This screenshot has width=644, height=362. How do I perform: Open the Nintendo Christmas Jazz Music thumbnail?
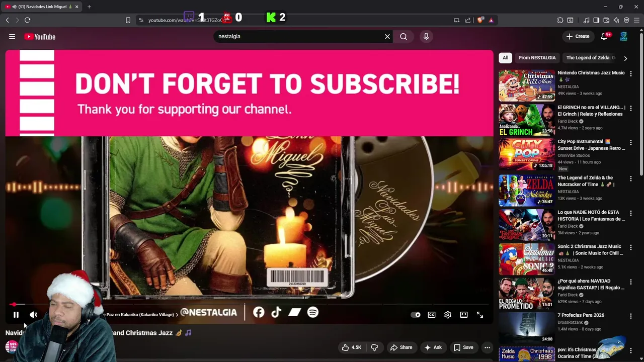[x=527, y=85]
